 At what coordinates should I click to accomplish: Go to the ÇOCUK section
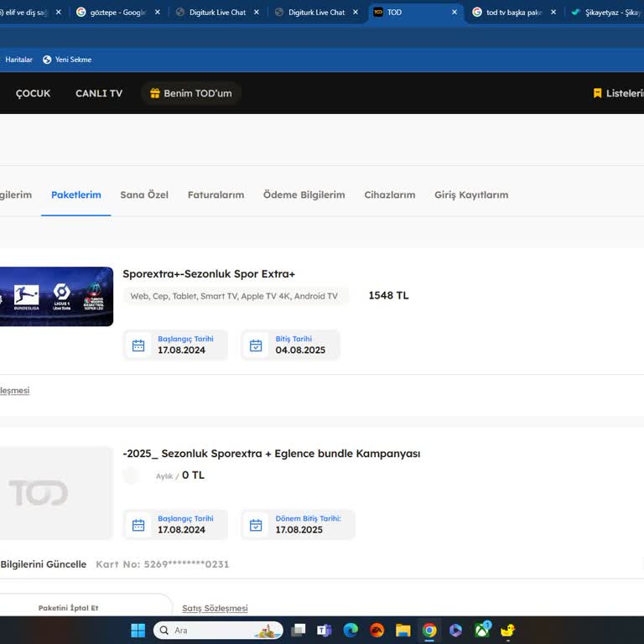[33, 93]
